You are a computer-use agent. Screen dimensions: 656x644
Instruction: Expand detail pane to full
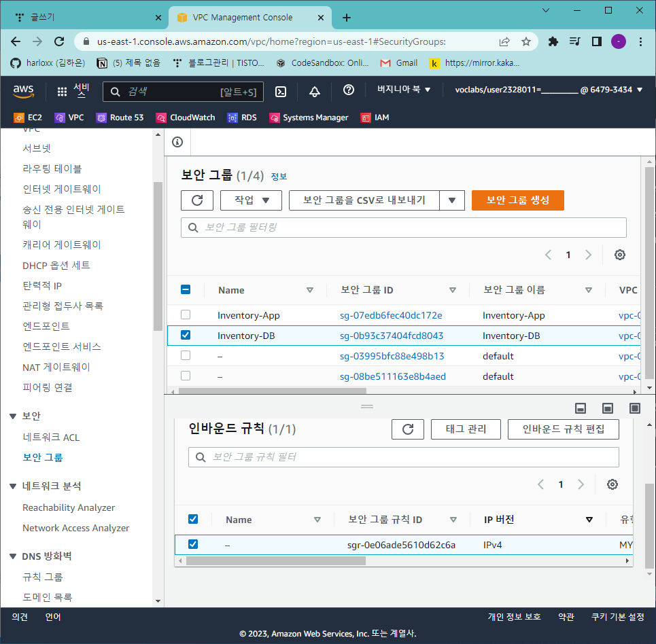(635, 408)
